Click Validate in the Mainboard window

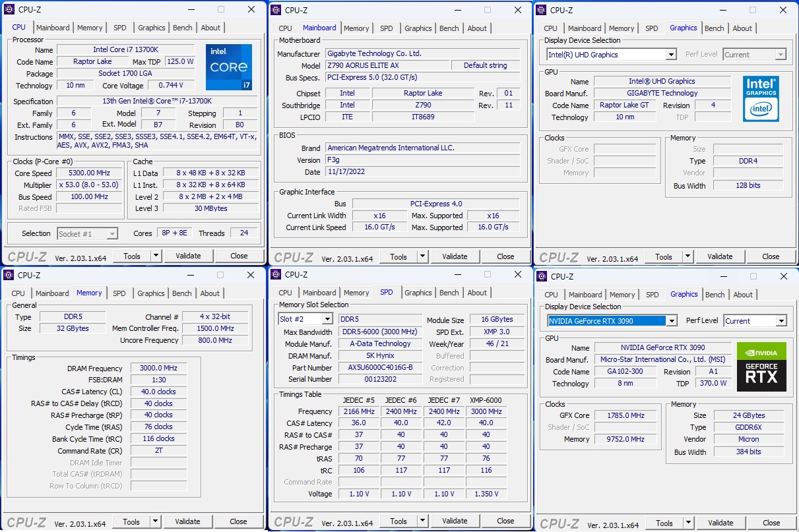[455, 256]
